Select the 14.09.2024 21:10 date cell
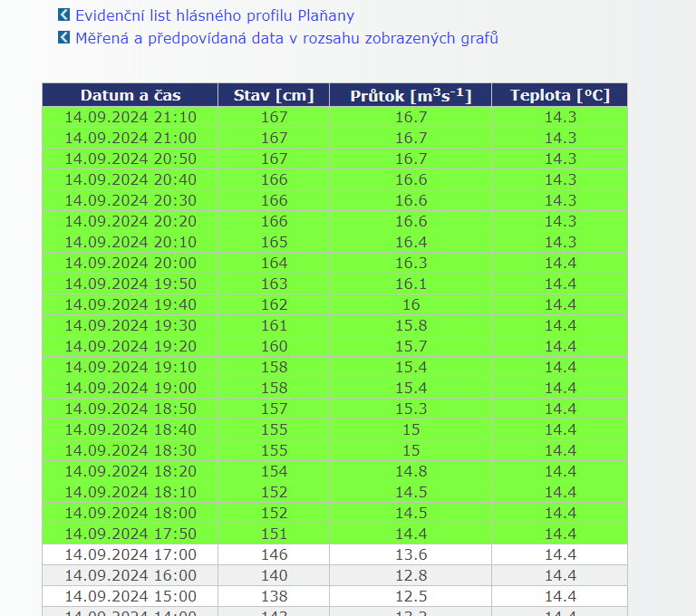Screen dimensions: 696x616 (x=130, y=117)
